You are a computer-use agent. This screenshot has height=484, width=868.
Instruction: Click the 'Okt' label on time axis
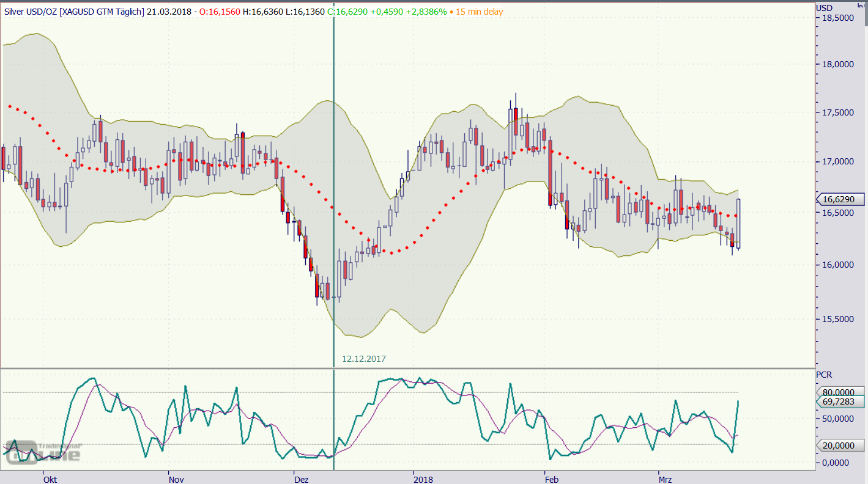[50, 479]
